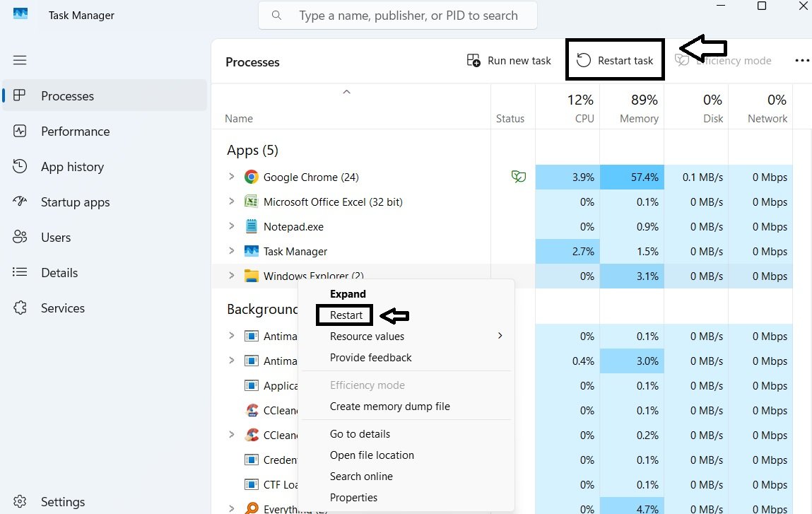
Task: Expand the Notepad.exe row
Action: 232,226
